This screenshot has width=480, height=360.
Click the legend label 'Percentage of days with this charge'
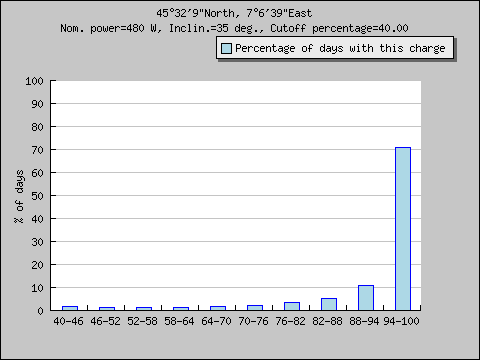click(340, 48)
